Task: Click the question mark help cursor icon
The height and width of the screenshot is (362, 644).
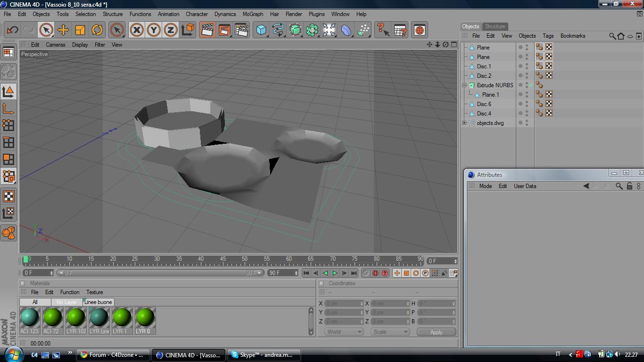Action: pyautogui.click(x=383, y=30)
